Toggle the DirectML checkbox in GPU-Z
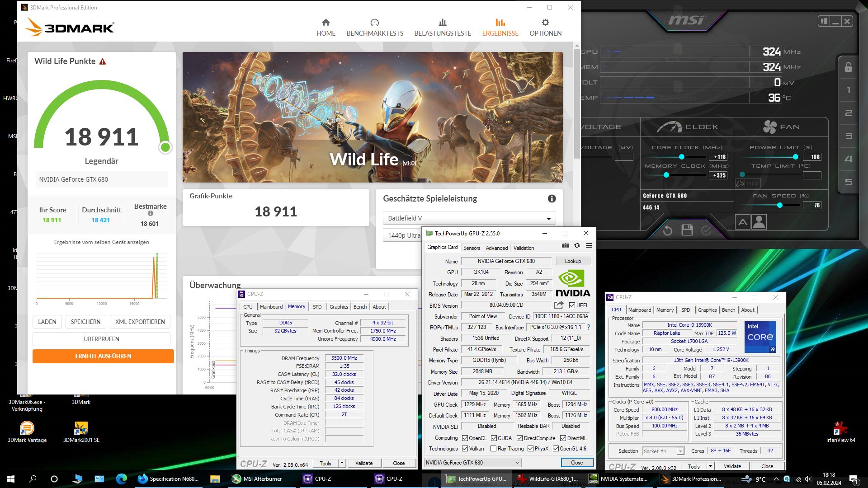868x488 pixels. pyautogui.click(x=563, y=438)
